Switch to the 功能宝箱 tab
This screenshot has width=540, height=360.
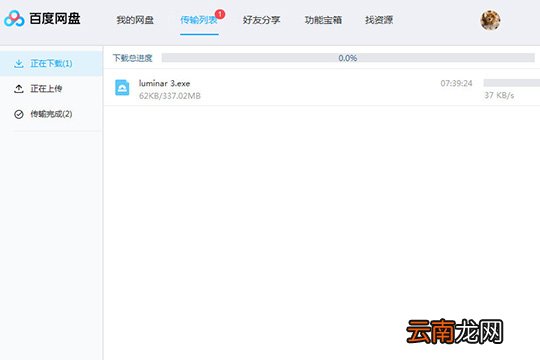[x=323, y=20]
